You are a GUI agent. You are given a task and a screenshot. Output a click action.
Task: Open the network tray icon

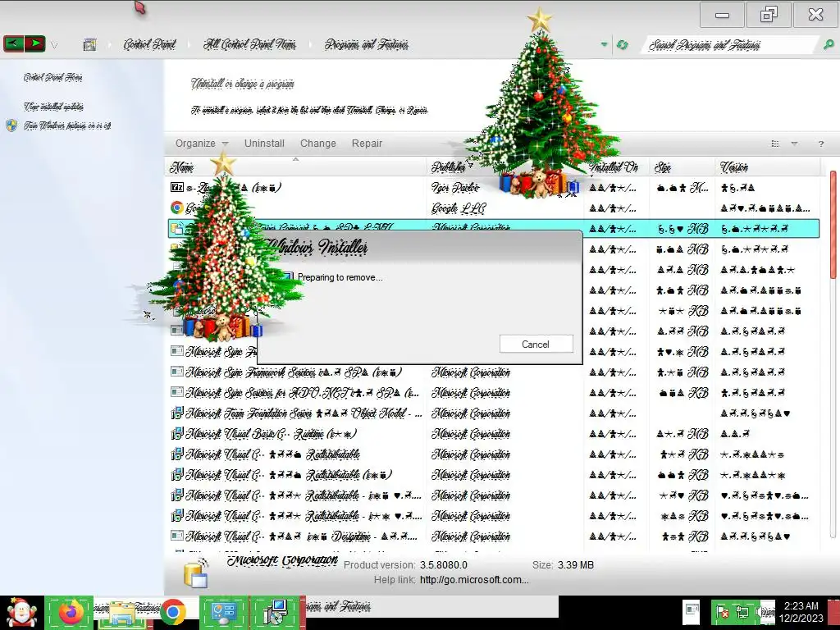742,611
